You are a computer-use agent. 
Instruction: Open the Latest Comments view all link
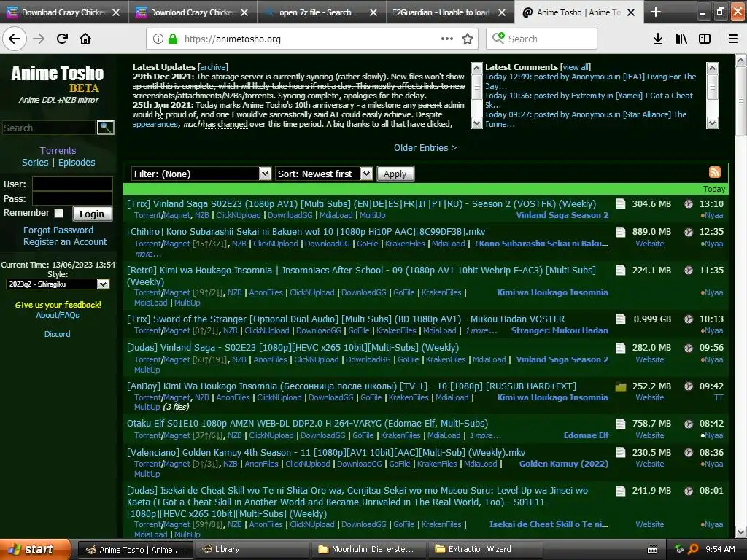click(576, 67)
